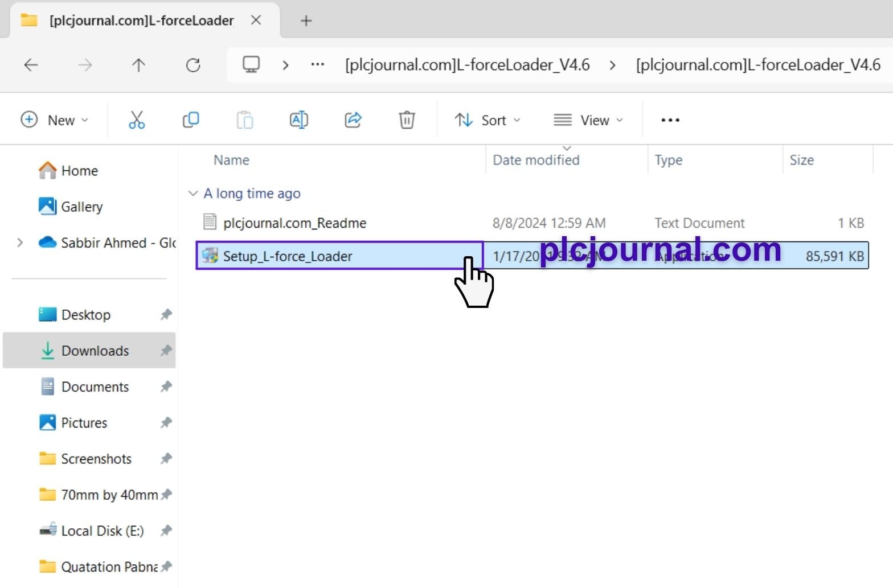Click the 'Text Document' type cell
The image size is (893, 588).
tap(699, 223)
